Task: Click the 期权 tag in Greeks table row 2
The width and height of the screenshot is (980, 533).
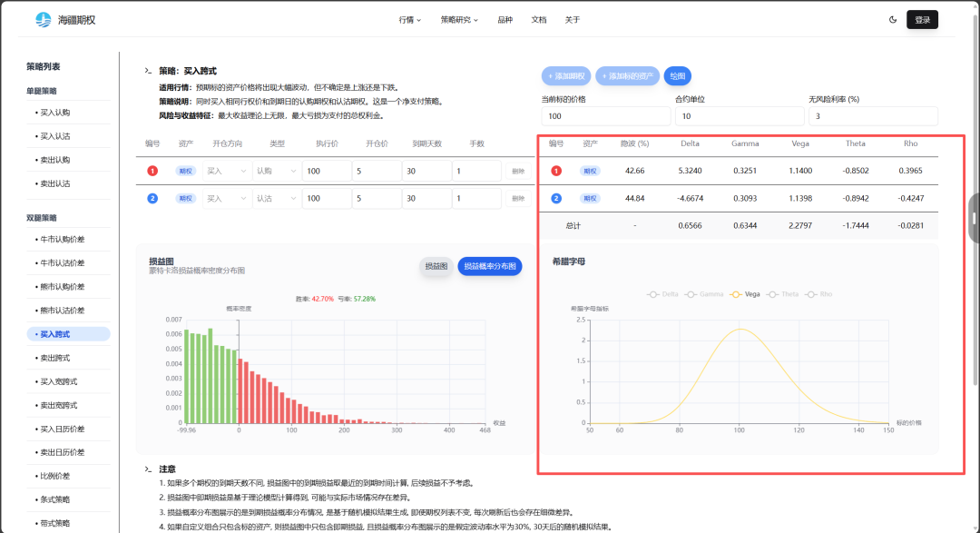Action: [x=590, y=198]
